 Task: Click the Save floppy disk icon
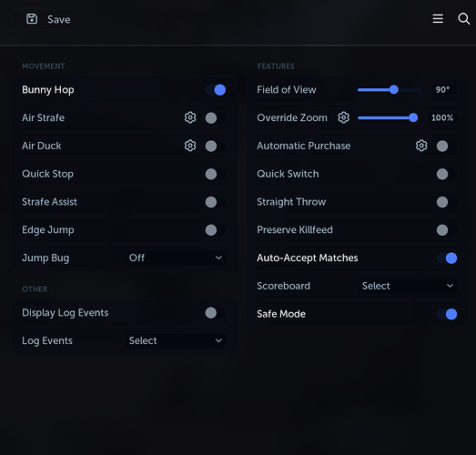(32, 19)
